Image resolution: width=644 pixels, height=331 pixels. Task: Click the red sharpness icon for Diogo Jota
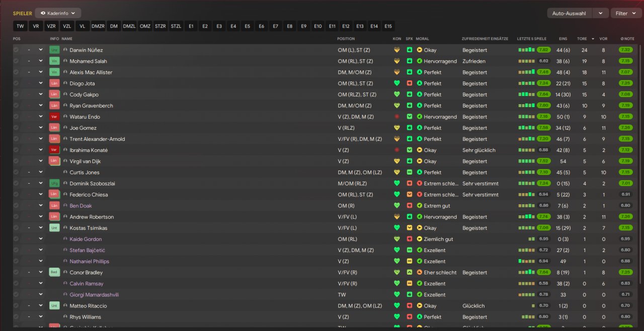coord(410,84)
